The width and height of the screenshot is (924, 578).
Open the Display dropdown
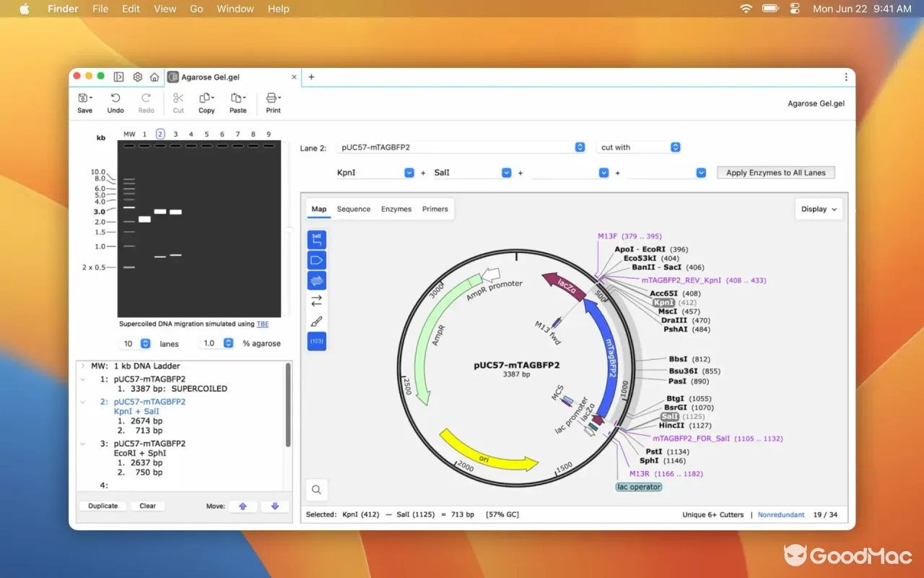pos(819,209)
